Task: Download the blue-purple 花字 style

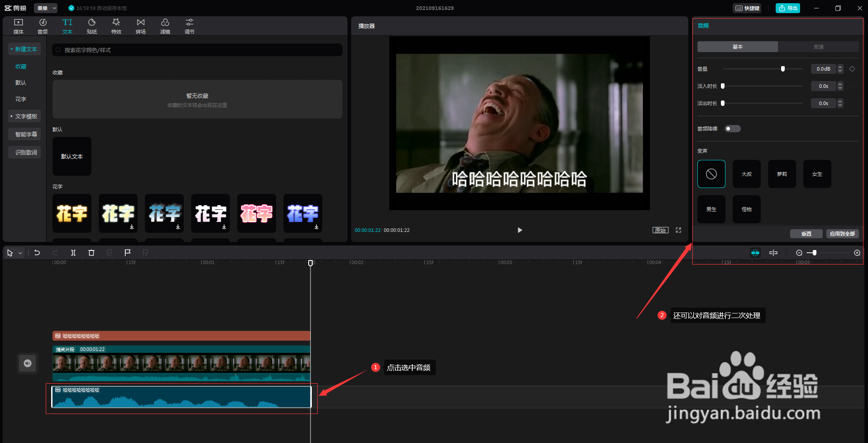Action: point(316,226)
